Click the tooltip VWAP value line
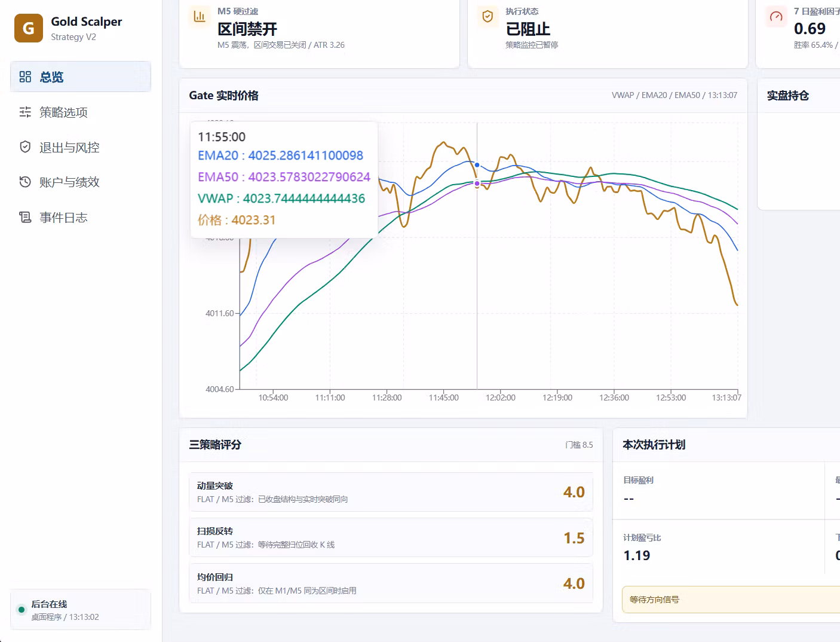 click(281, 198)
